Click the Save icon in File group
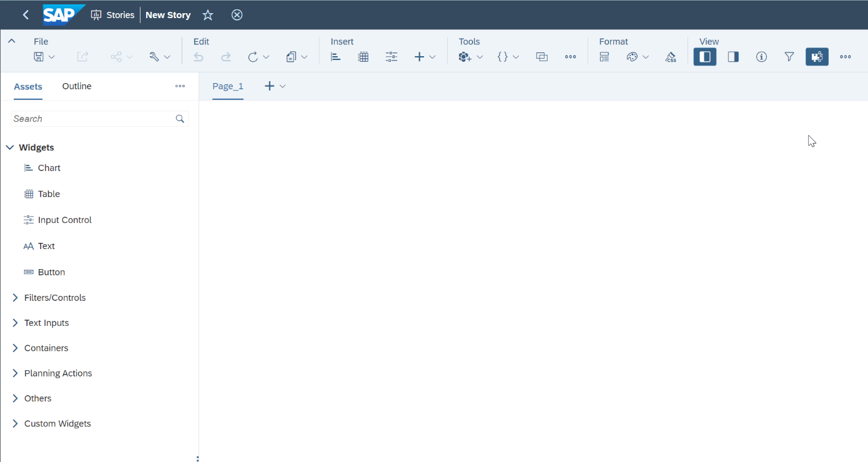This screenshot has width=868, height=462. click(x=39, y=57)
